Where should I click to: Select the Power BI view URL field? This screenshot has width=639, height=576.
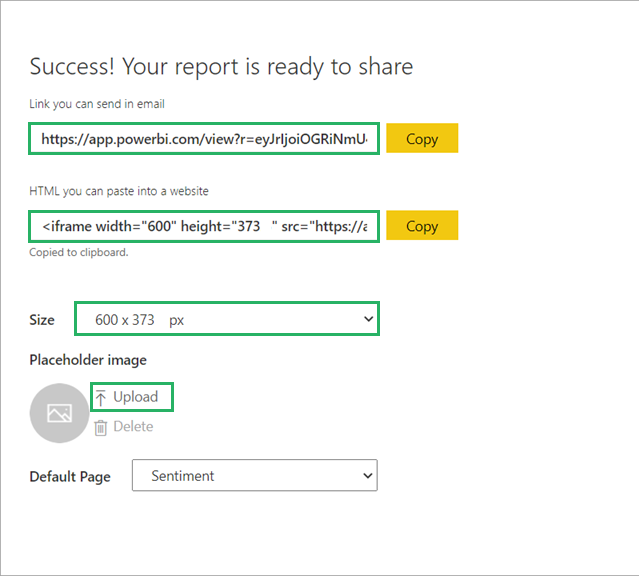click(204, 139)
